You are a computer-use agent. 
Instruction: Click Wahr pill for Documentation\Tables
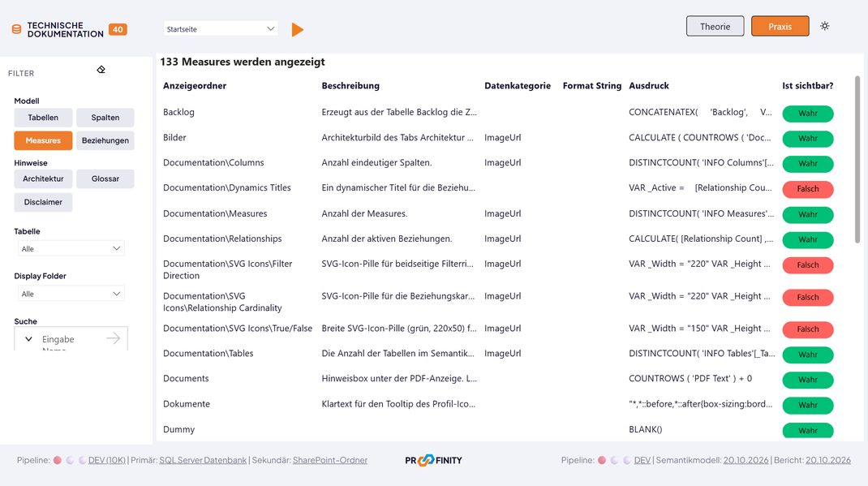[x=808, y=355]
